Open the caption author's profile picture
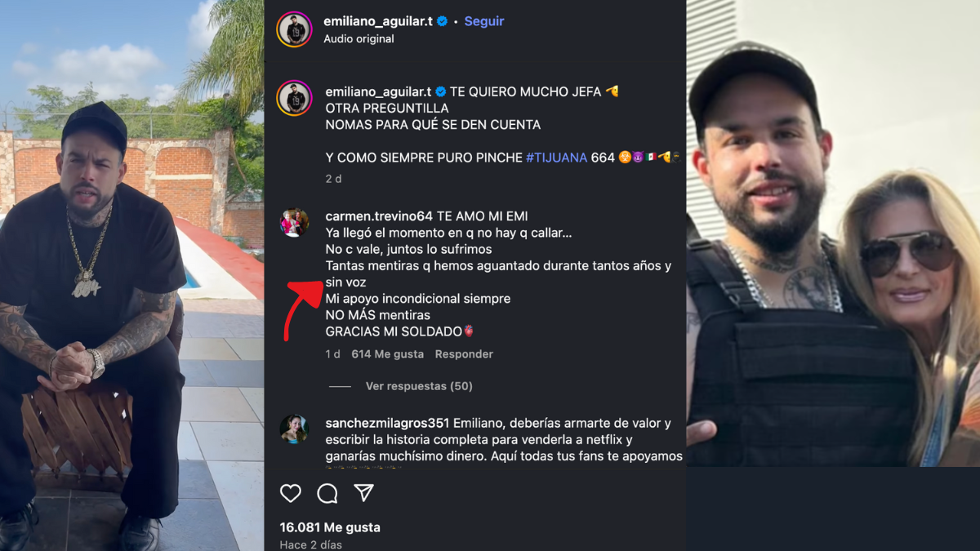Screen dimensions: 980x551 (294, 98)
